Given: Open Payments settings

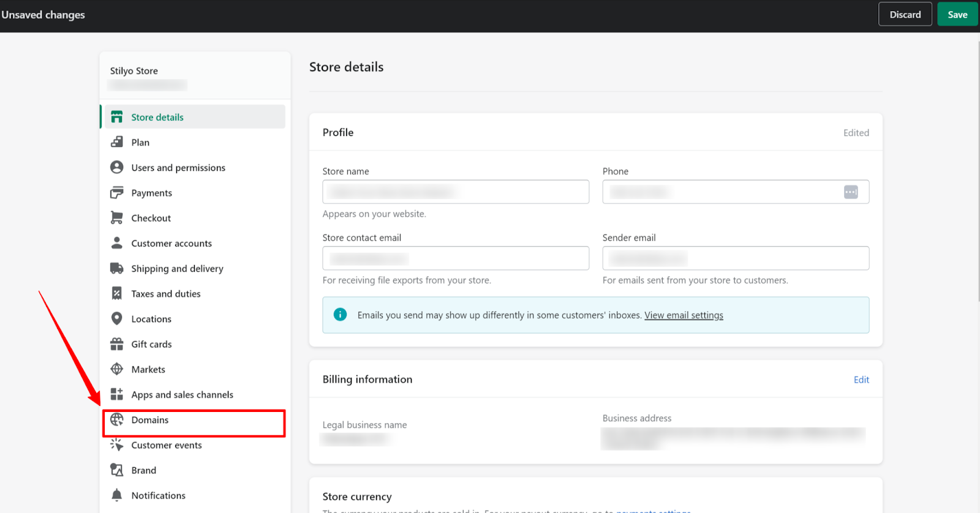Looking at the screenshot, I should [151, 193].
